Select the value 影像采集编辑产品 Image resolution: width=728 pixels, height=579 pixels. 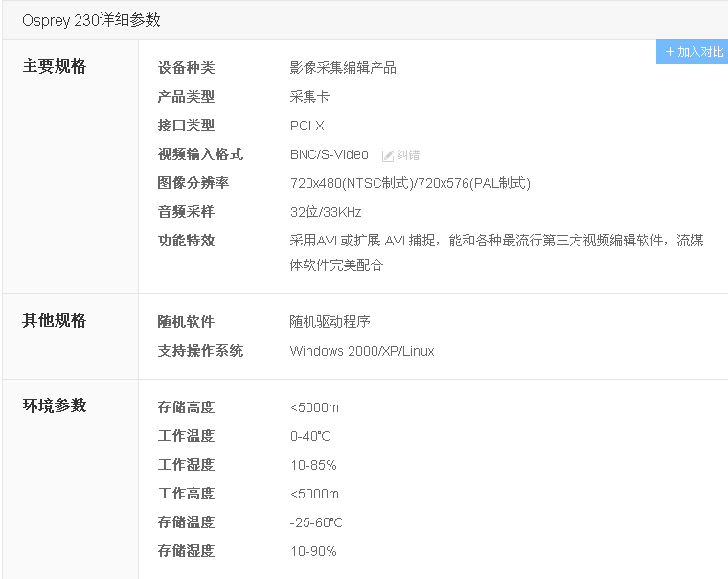[343, 68]
